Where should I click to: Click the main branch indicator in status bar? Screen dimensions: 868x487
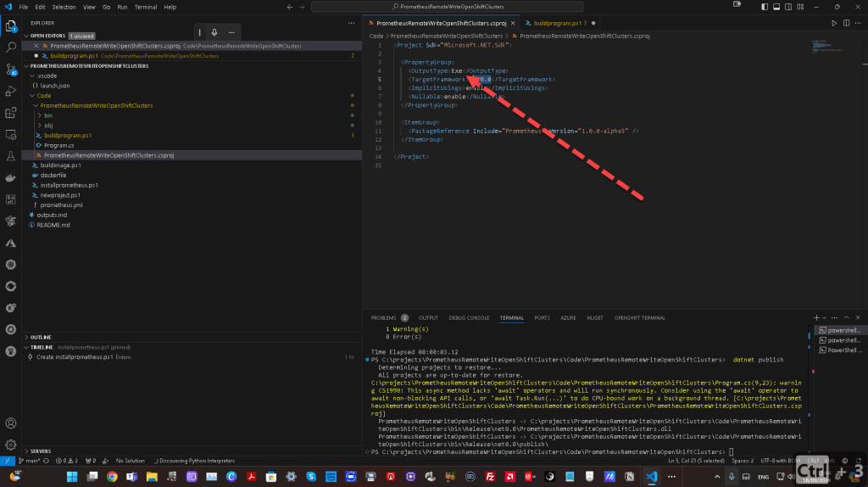(29, 461)
